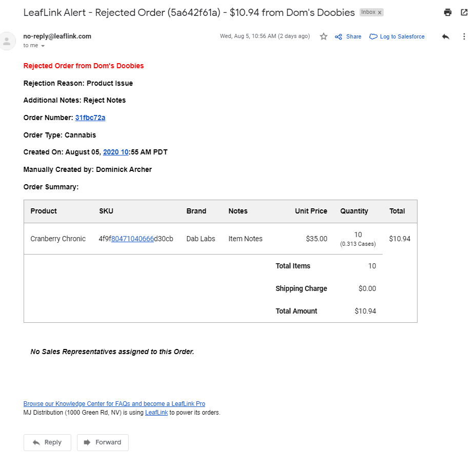Click the Cranberry Chronic product cell

coord(58,239)
